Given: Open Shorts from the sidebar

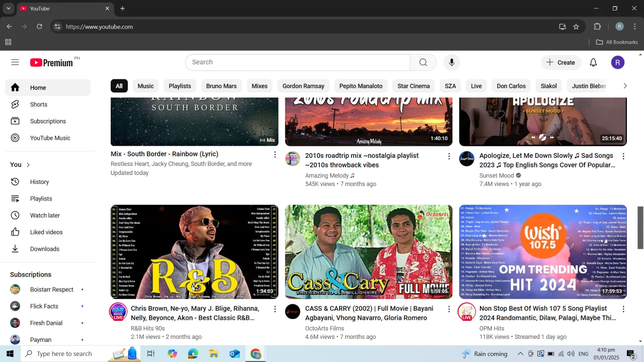Looking at the screenshot, I should point(48,105).
